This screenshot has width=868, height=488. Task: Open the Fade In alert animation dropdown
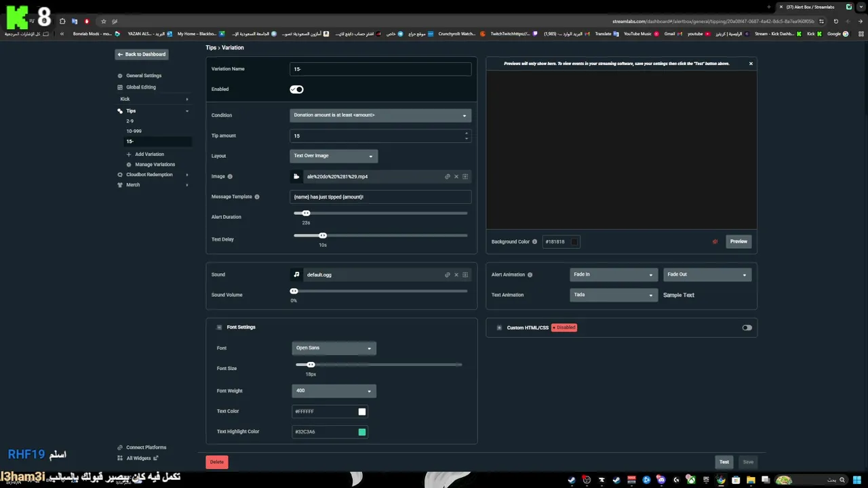(613, 275)
